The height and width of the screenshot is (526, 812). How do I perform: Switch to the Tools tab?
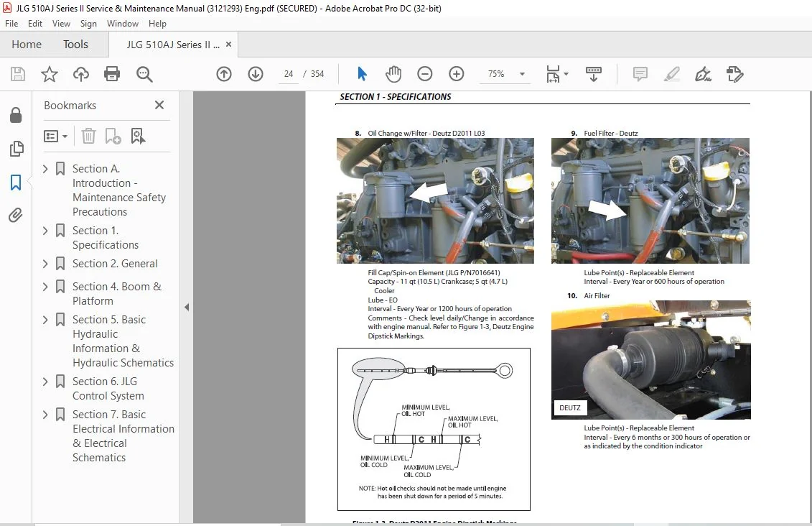(x=75, y=45)
